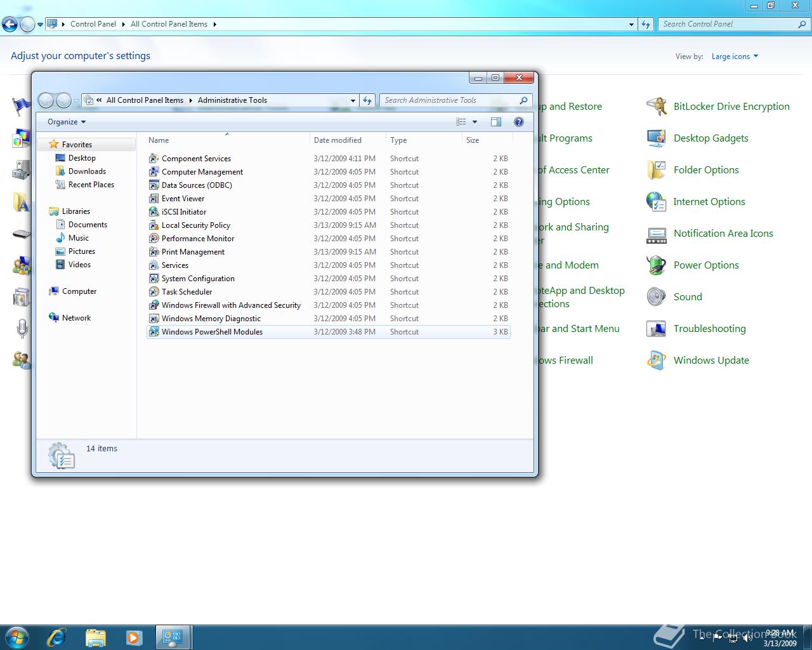Click Control Panel breadcrumb in main address bar

93,24
